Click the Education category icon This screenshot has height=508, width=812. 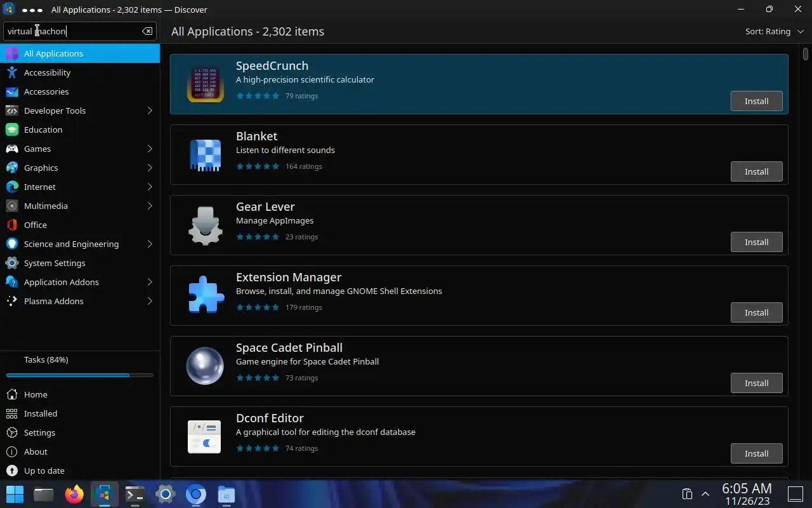12,130
